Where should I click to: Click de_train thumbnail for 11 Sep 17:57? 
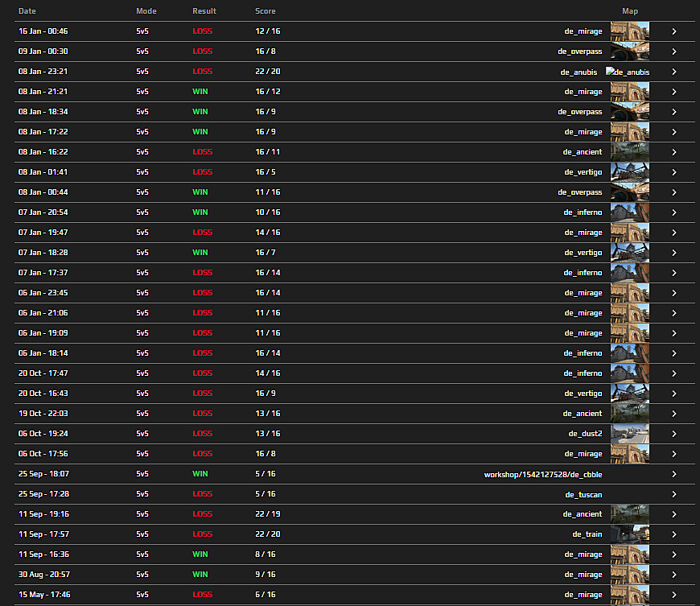pos(629,534)
